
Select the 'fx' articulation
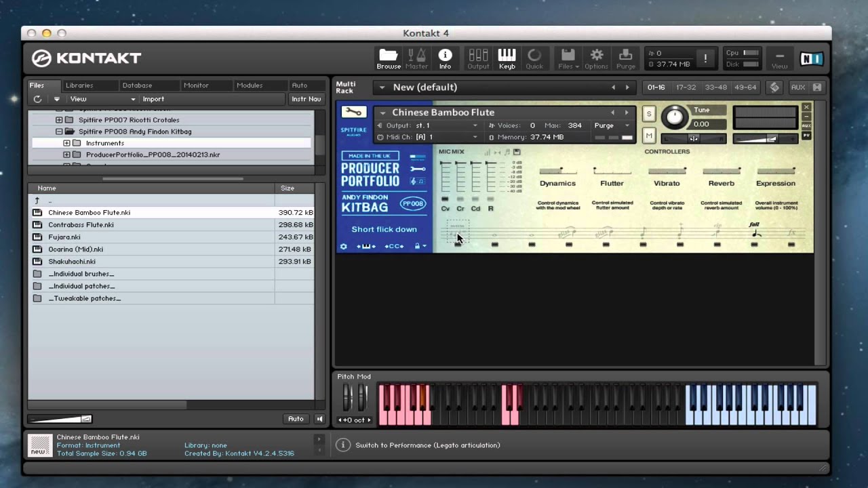point(791,232)
